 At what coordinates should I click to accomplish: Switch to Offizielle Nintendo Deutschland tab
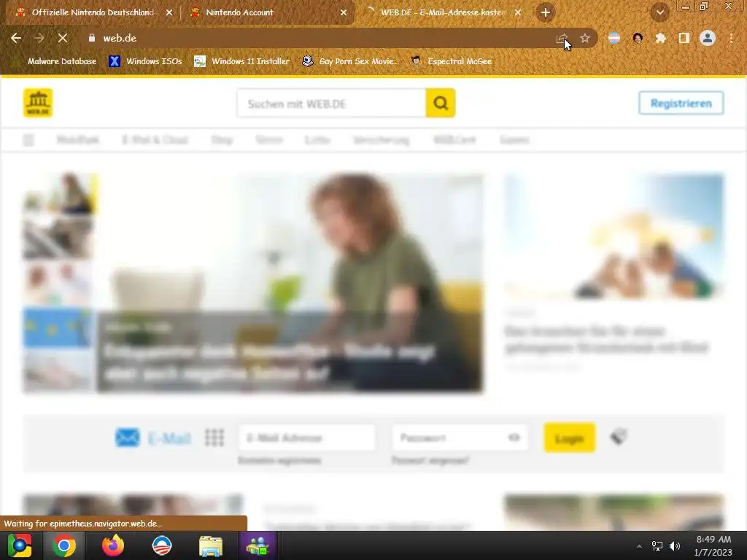93,12
